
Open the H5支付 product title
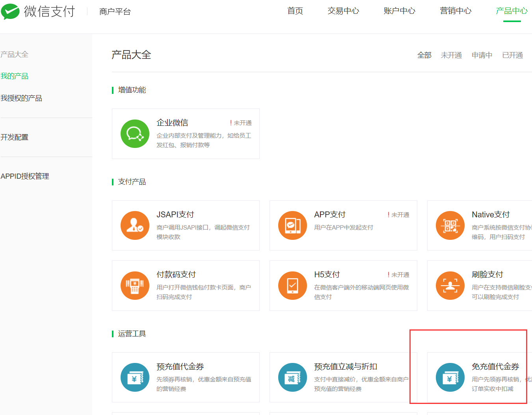tap(327, 275)
